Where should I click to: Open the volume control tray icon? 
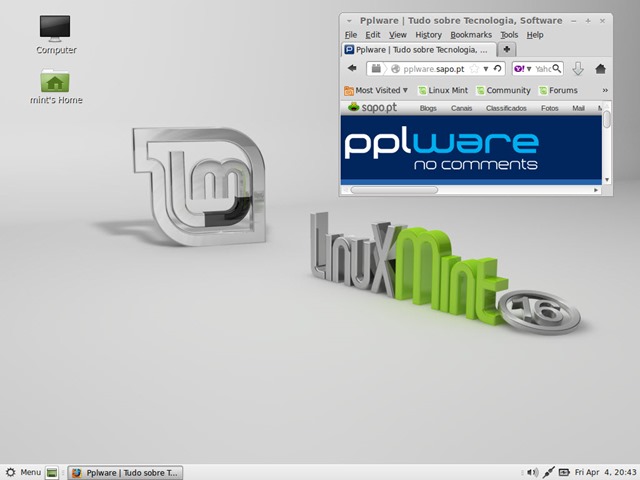click(532, 473)
